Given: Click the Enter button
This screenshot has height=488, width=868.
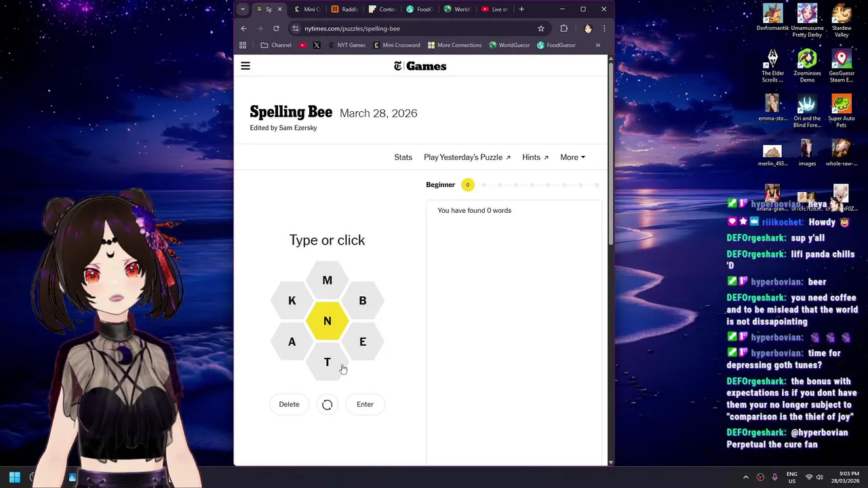Looking at the screenshot, I should pyautogui.click(x=365, y=405).
